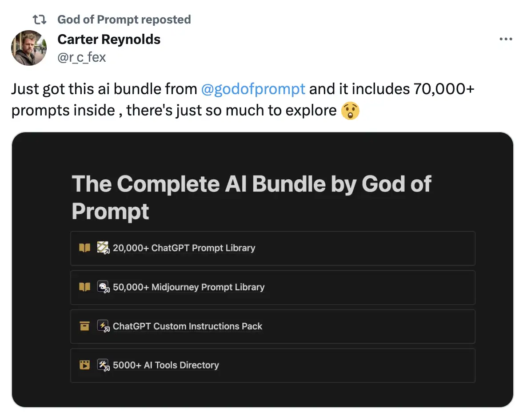Open the Complete AI Bundle image attachment
Screen dimensions: 527x420
click(x=264, y=269)
